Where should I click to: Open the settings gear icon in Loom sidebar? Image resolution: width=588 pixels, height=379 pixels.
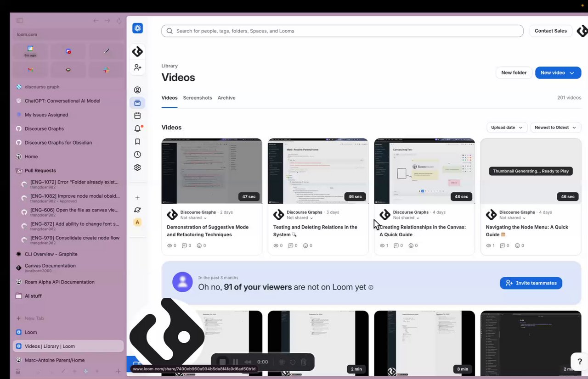pyautogui.click(x=137, y=167)
